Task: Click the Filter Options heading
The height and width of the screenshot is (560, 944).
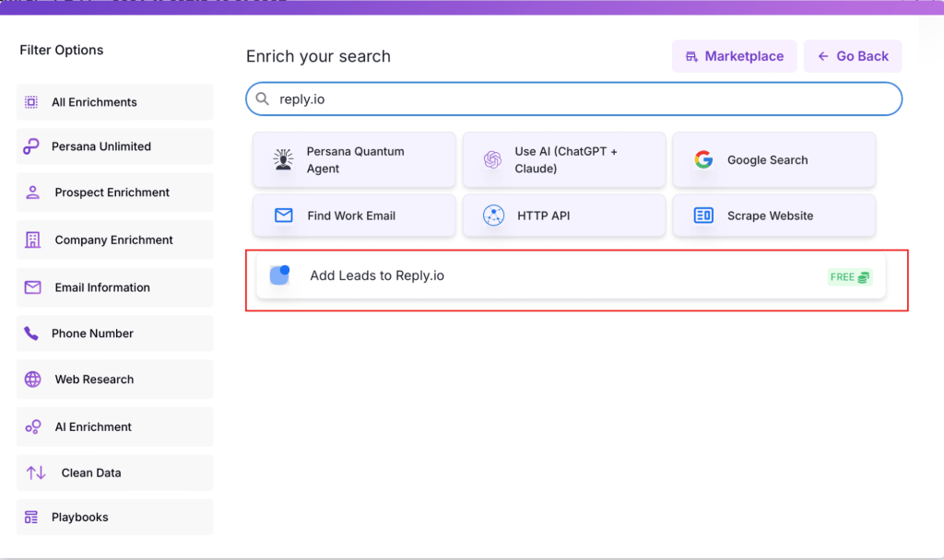Action: 62,50
